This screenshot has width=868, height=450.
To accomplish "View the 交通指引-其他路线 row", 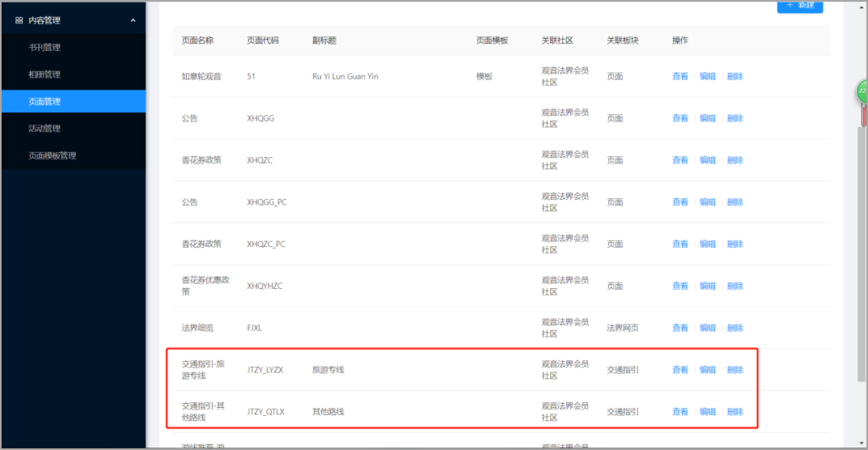I will [x=680, y=412].
